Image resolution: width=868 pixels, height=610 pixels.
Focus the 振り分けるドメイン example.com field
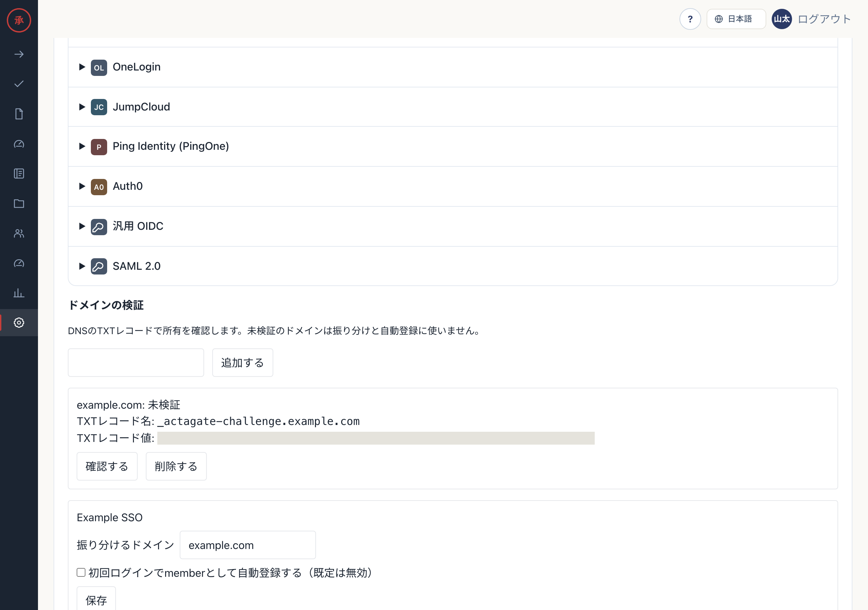point(248,545)
